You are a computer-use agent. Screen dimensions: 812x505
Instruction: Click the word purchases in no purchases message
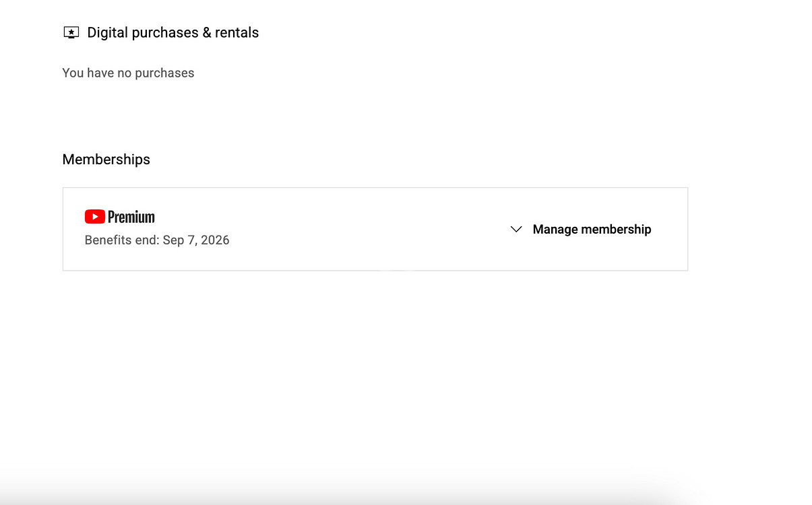[164, 73]
